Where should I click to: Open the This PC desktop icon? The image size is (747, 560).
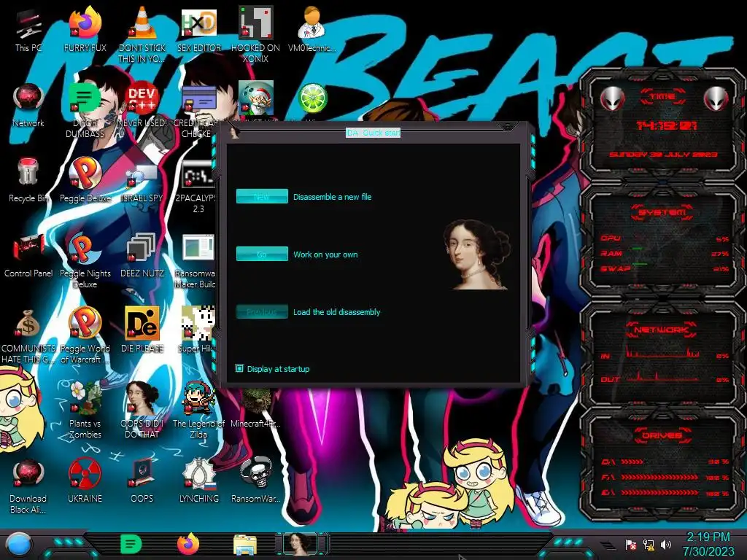[28, 31]
